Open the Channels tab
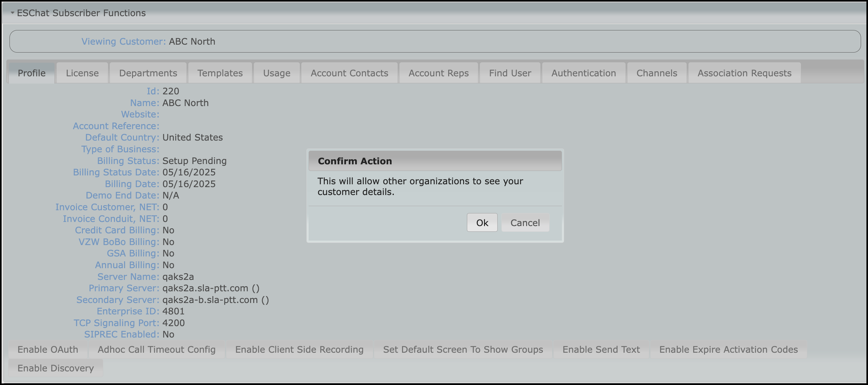Viewport: 868px width, 385px height. (657, 73)
